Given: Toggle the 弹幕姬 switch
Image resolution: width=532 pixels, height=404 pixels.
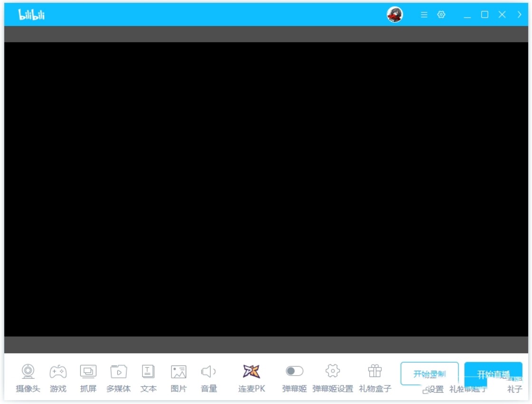Looking at the screenshot, I should [294, 371].
